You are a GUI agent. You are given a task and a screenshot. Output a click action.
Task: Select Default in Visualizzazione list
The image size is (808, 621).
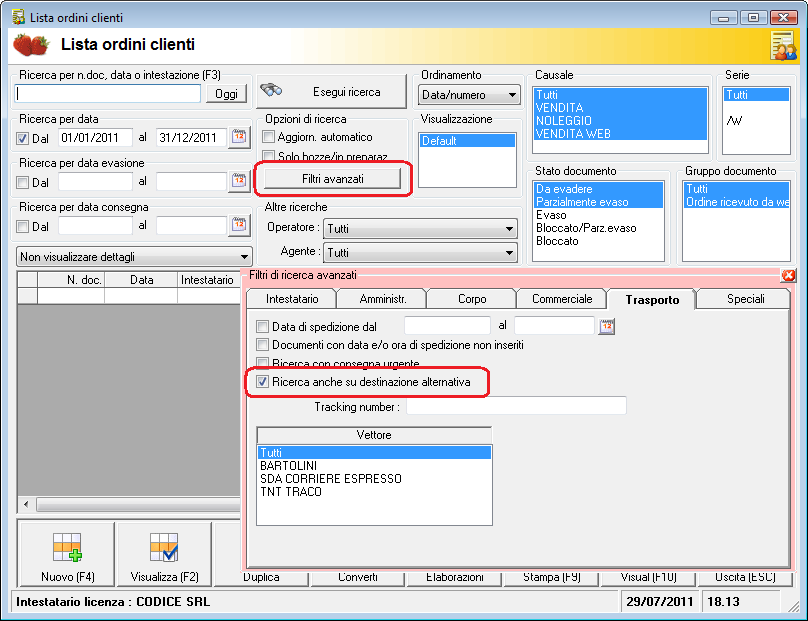467,141
